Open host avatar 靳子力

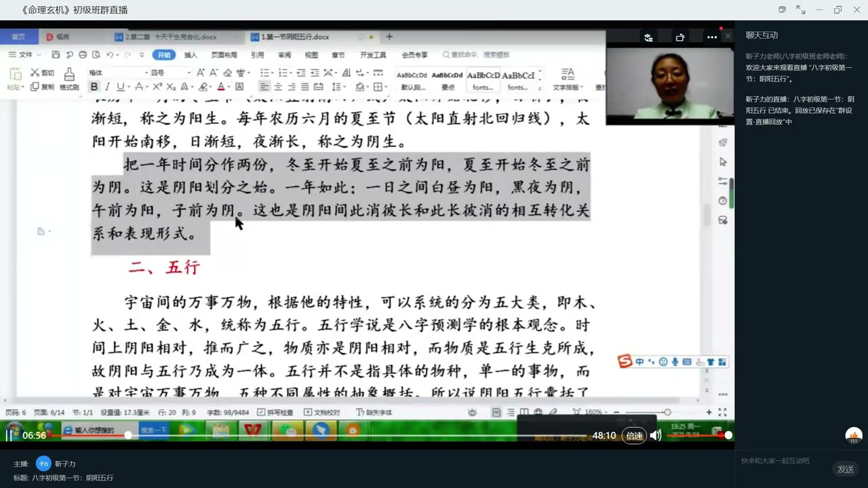[x=43, y=464]
